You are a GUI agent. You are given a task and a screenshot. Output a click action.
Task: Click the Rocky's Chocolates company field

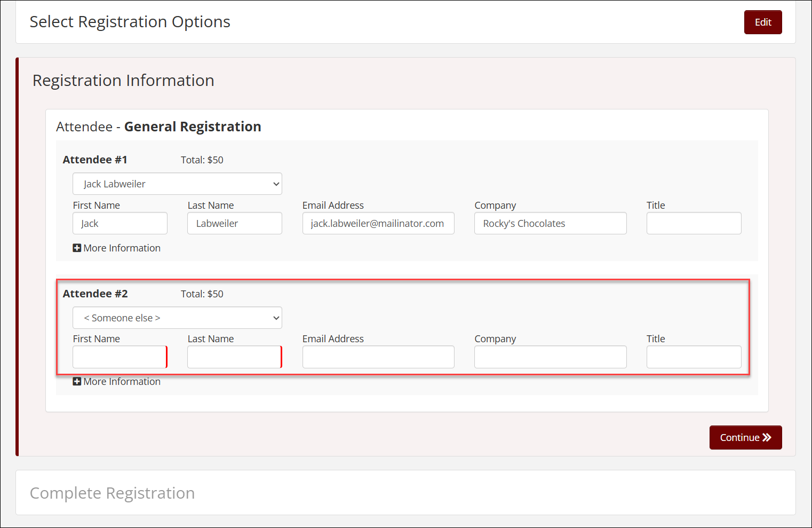(x=550, y=223)
